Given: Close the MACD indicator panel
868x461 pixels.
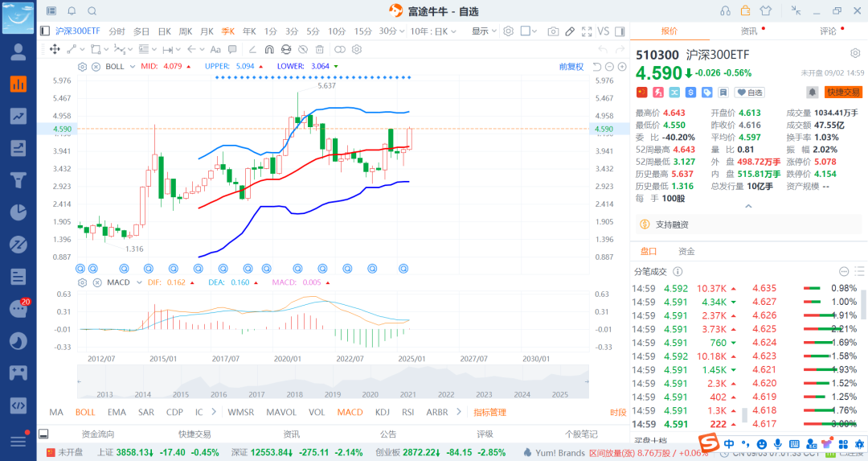Looking at the screenshot, I should point(96,282).
